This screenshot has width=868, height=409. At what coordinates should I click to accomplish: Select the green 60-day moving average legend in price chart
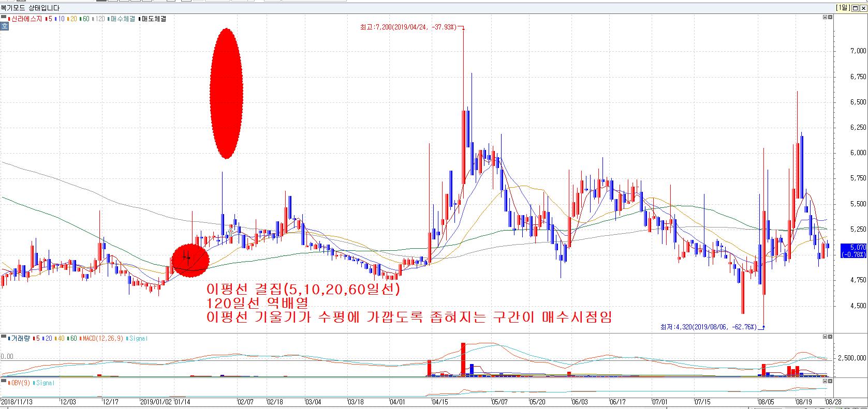click(x=84, y=19)
